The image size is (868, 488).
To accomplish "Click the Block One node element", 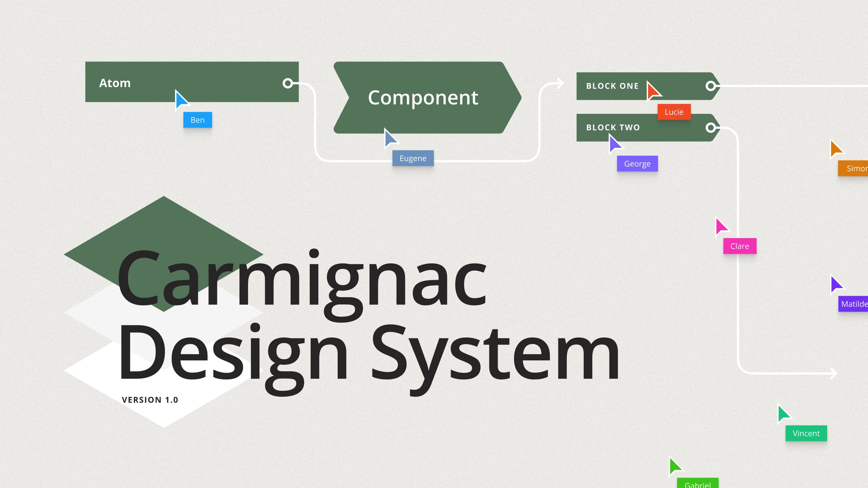I will click(647, 86).
